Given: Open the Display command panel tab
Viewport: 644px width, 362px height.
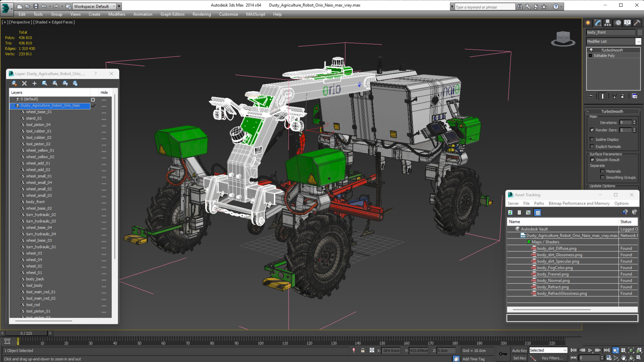Looking at the screenshot, I should (x=627, y=23).
